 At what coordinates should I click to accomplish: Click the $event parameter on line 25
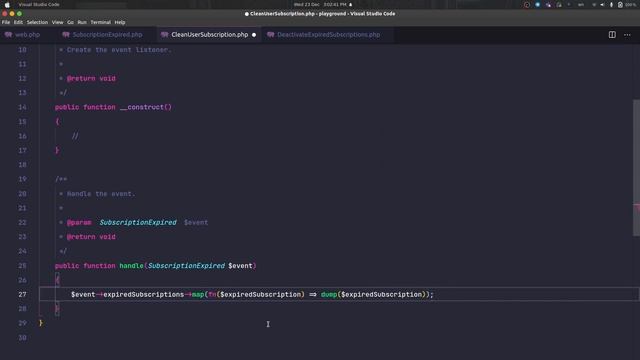tap(240, 266)
